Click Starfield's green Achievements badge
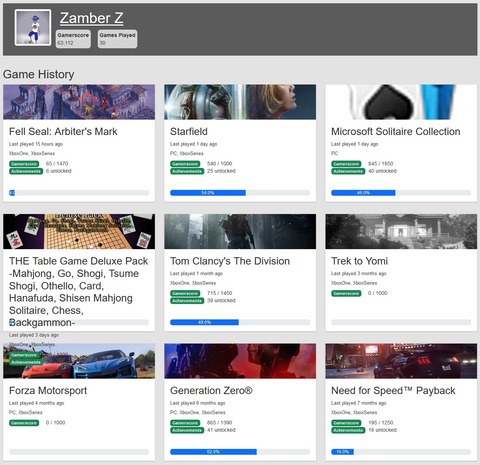The image size is (480, 465). [x=187, y=171]
